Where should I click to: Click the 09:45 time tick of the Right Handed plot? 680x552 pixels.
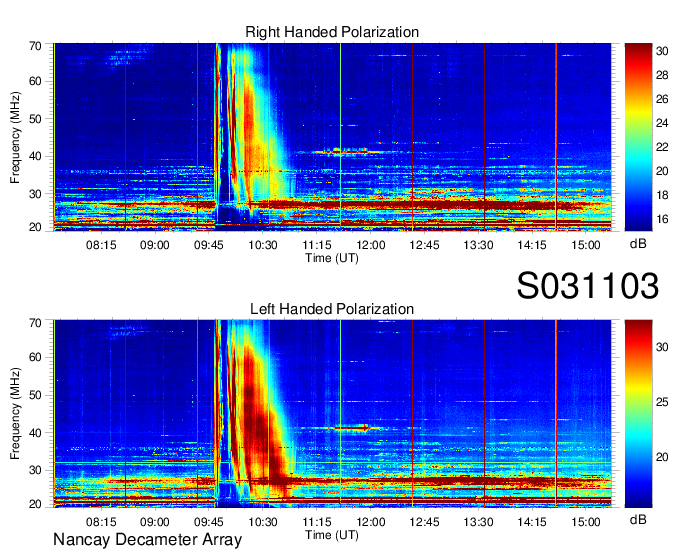(209, 245)
